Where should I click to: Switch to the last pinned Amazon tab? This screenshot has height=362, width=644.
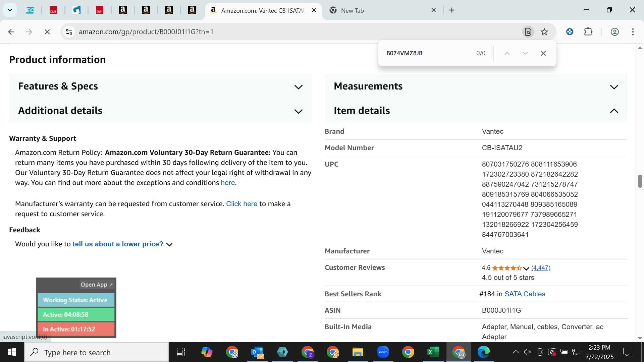coord(192,10)
